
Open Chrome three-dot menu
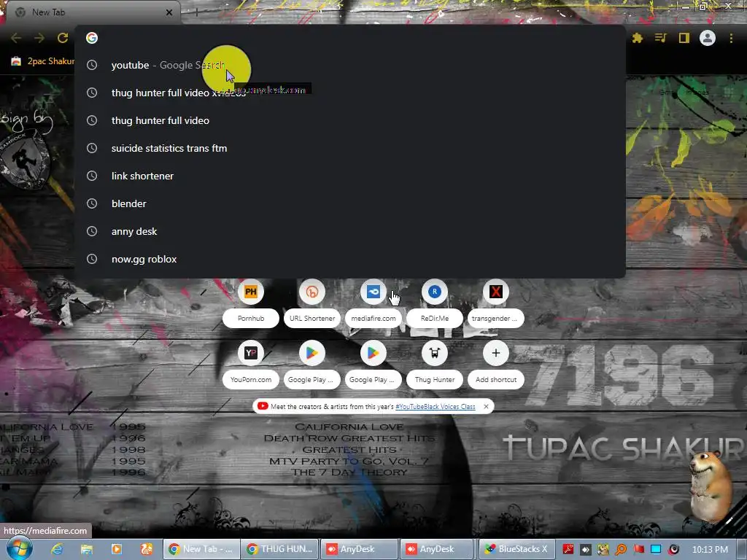(x=731, y=38)
